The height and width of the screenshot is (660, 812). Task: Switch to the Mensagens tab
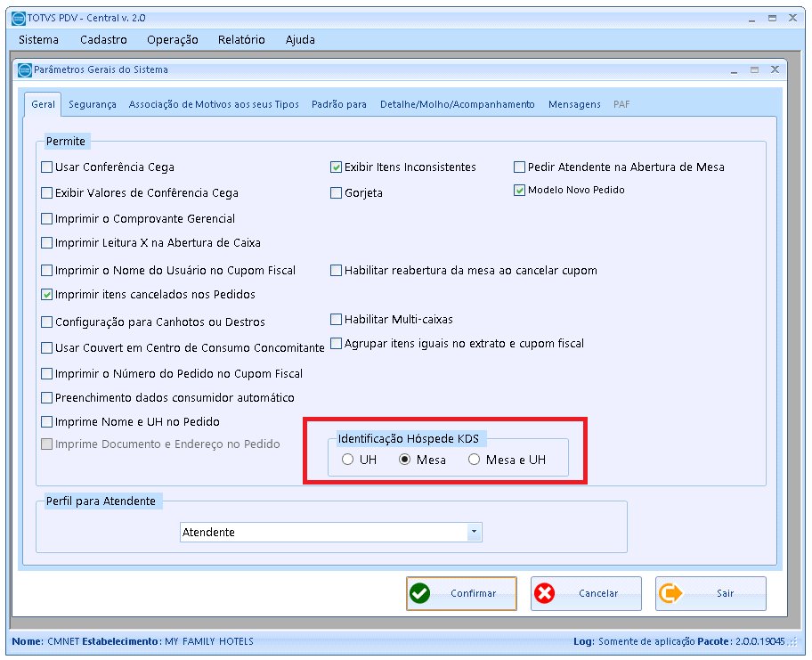click(574, 104)
